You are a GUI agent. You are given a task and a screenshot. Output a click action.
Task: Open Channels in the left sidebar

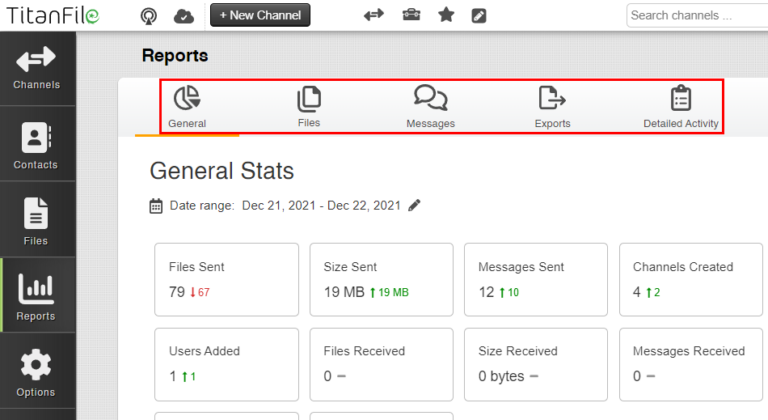[36, 68]
